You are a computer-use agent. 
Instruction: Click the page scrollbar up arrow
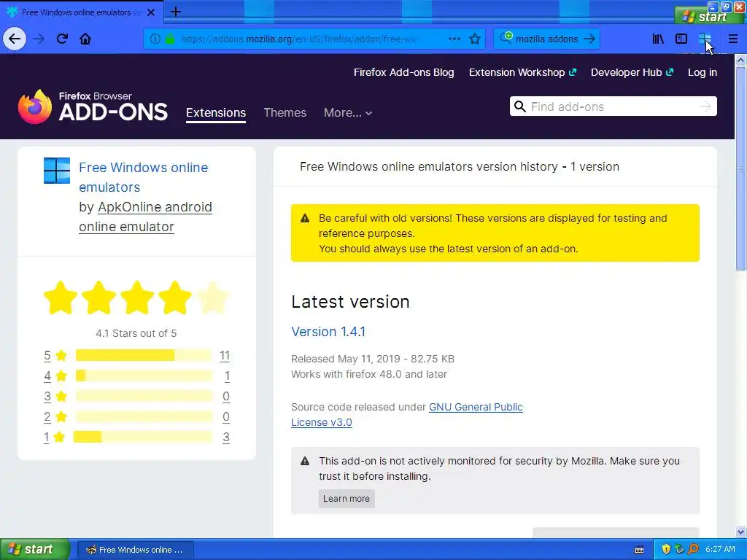tap(740, 60)
